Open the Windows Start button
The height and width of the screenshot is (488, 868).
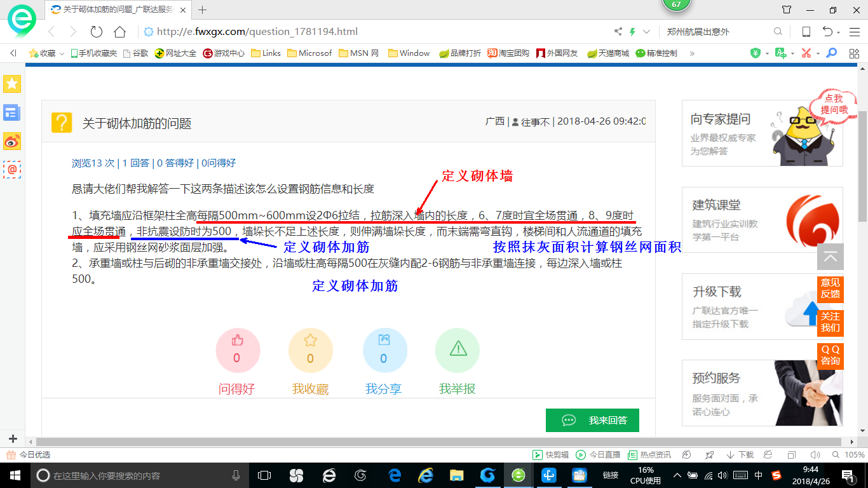[x=15, y=475]
